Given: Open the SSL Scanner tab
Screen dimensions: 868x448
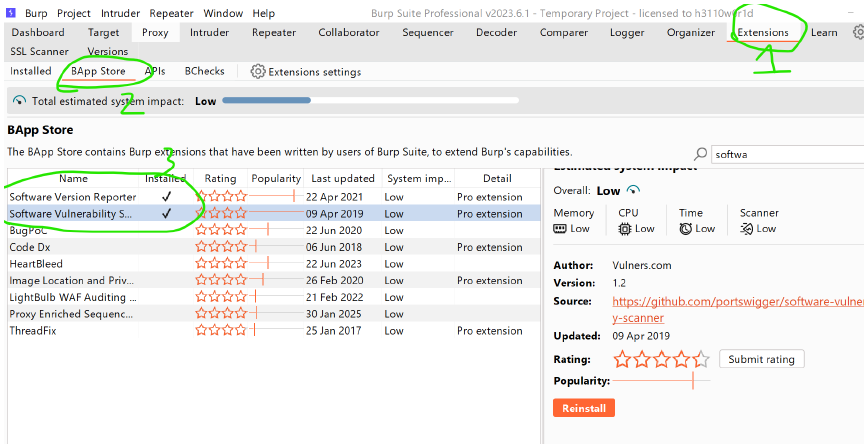Looking at the screenshot, I should point(39,52).
